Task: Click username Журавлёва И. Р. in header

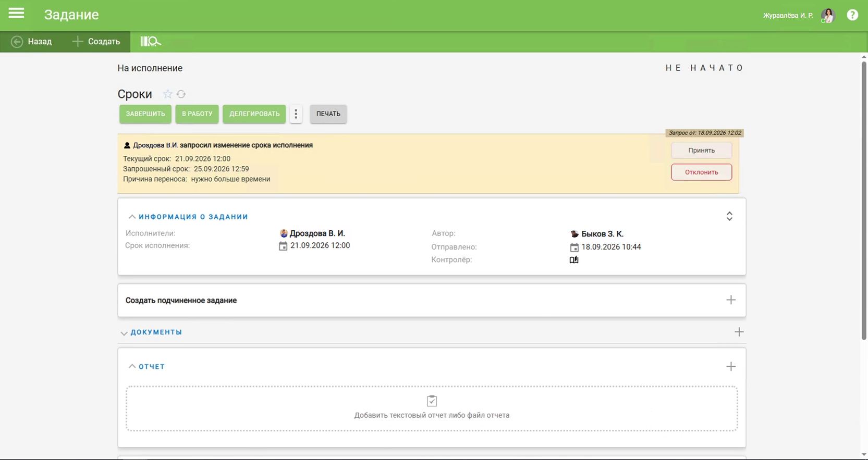Action: pyautogui.click(x=788, y=16)
